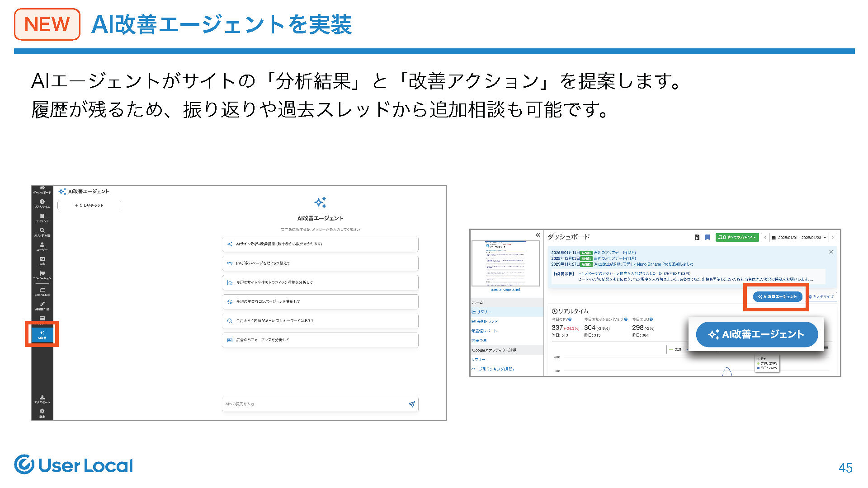Click the paper-plane send icon
Image resolution: width=868 pixels, height=488 pixels.
(412, 404)
